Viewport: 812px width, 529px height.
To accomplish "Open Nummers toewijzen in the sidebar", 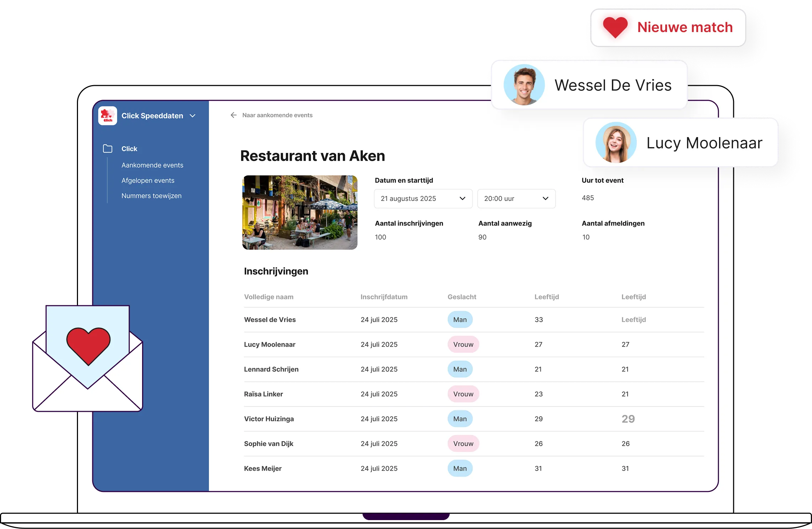I will pos(151,196).
